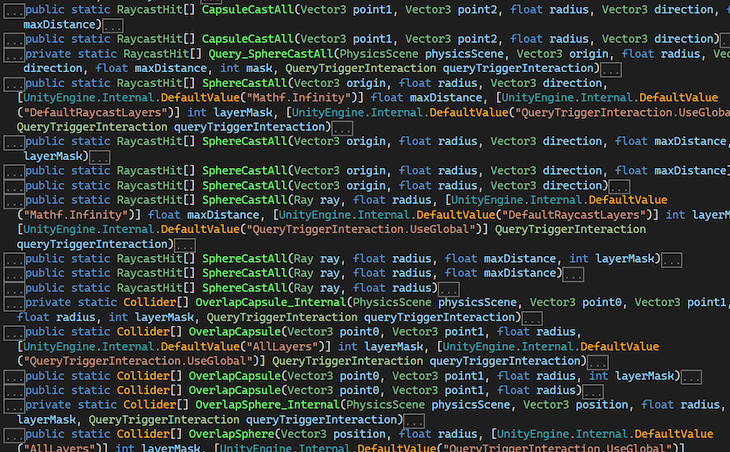The height and width of the screenshot is (452, 730).
Task: Expand left fold box of OverlapCapsule(…int layerMask)
Action: [14, 377]
